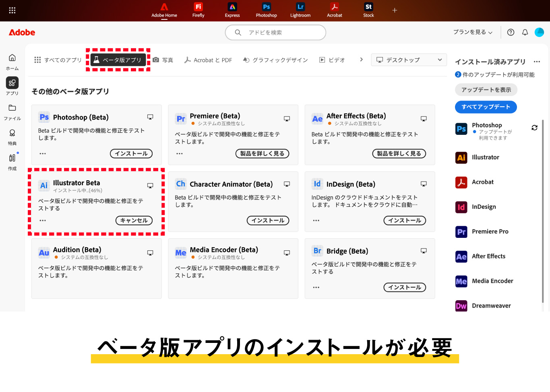Open Adobe Stock shortcut icon
This screenshot has width=550, height=392.
pyautogui.click(x=368, y=10)
